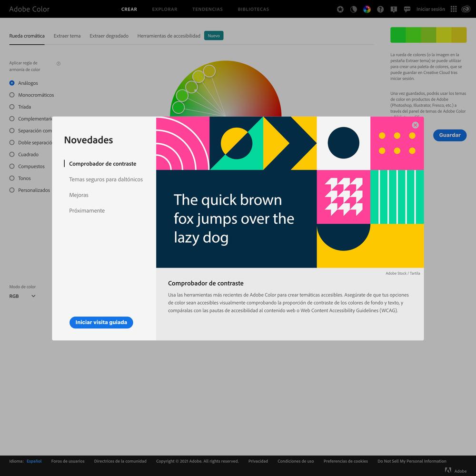
Task: Open the apps grid icon
Action: click(x=454, y=9)
